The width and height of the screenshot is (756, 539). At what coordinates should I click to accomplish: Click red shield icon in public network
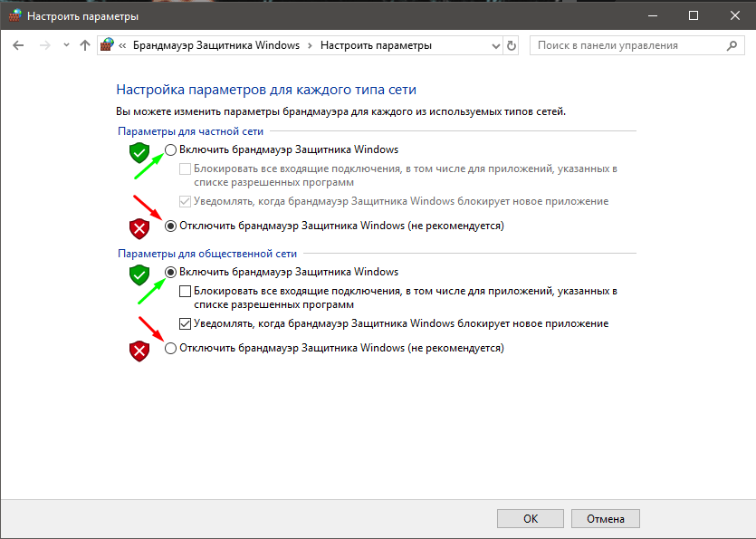[139, 351]
